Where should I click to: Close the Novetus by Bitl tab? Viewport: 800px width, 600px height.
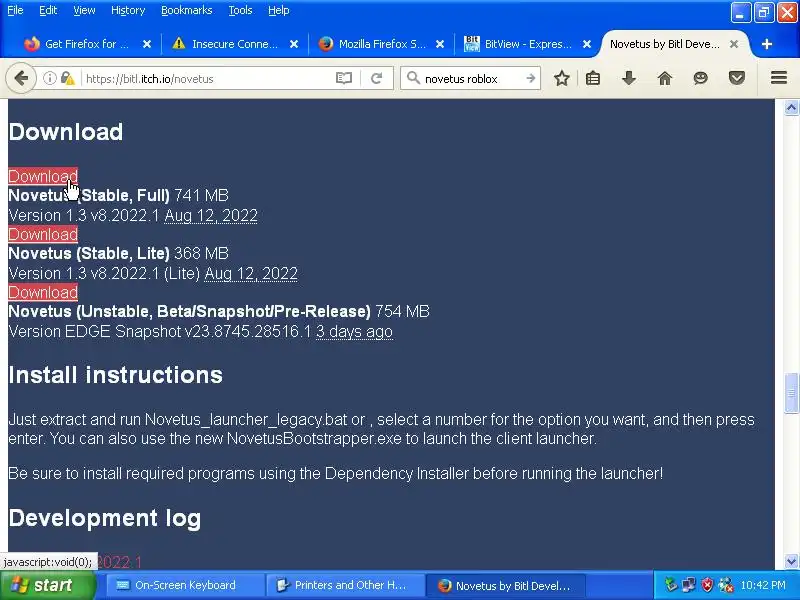[734, 44]
